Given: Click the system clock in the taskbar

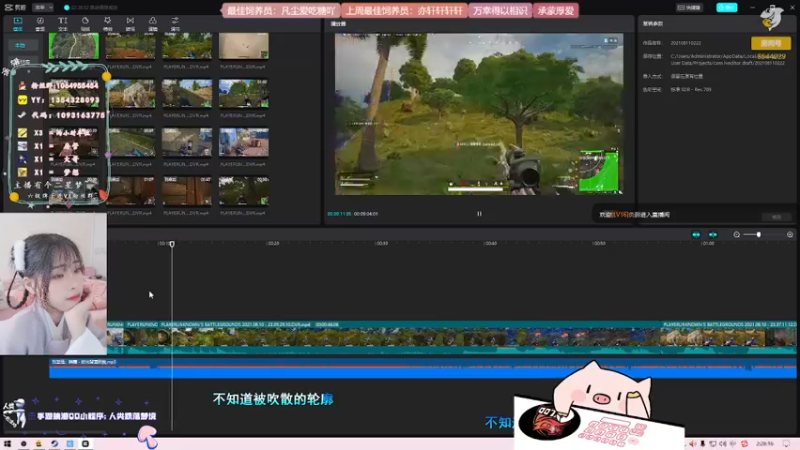Looking at the screenshot, I should tap(764, 444).
